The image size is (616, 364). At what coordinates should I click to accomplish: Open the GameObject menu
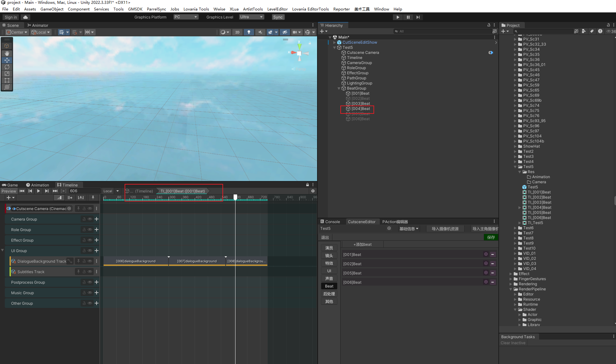click(x=52, y=9)
